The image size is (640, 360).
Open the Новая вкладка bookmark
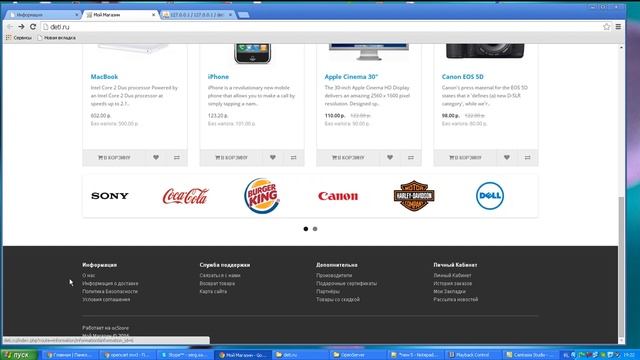point(56,38)
